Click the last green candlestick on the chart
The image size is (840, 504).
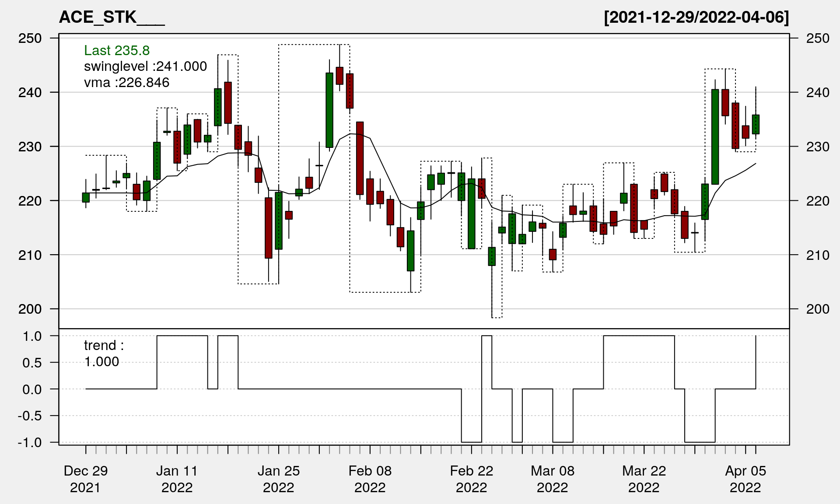pyautogui.click(x=756, y=124)
